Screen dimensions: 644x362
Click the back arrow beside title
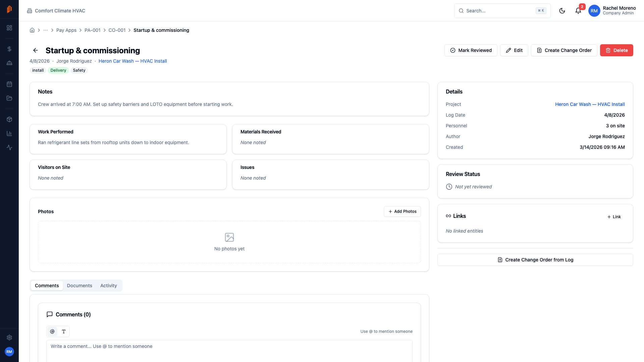36,50
